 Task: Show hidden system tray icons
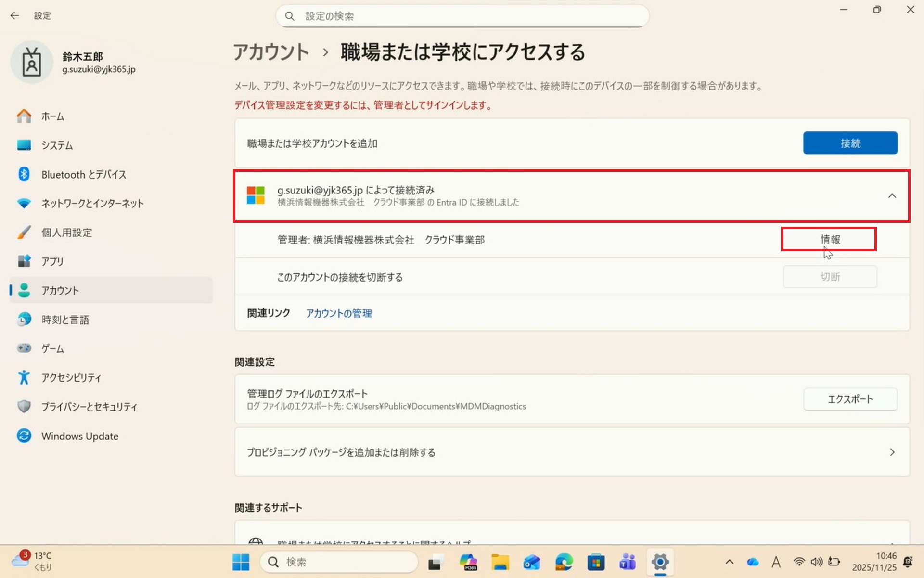pos(729,562)
